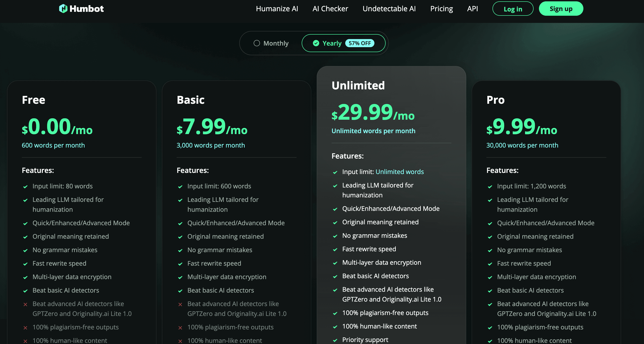Click the Unlimited words link text
This screenshot has width=644, height=344.
pos(400,172)
